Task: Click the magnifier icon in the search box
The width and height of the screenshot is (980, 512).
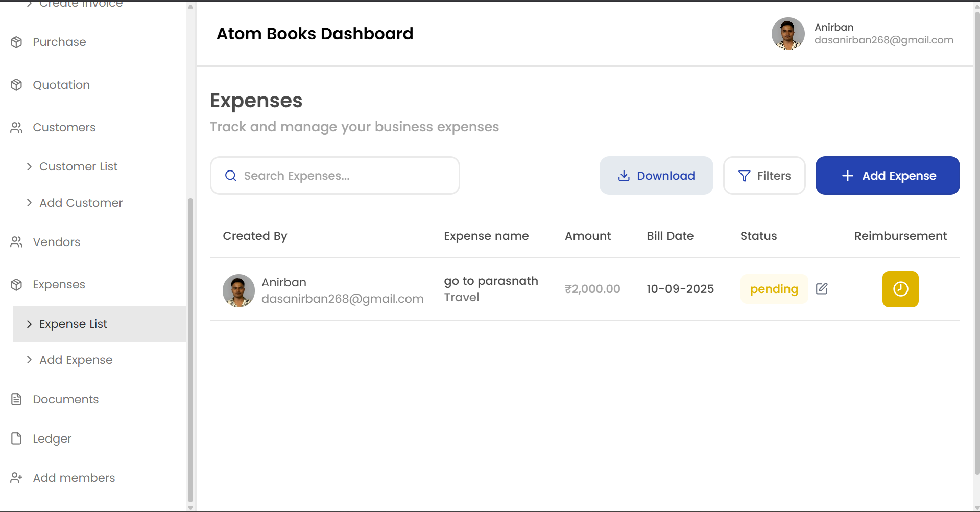Action: point(231,176)
